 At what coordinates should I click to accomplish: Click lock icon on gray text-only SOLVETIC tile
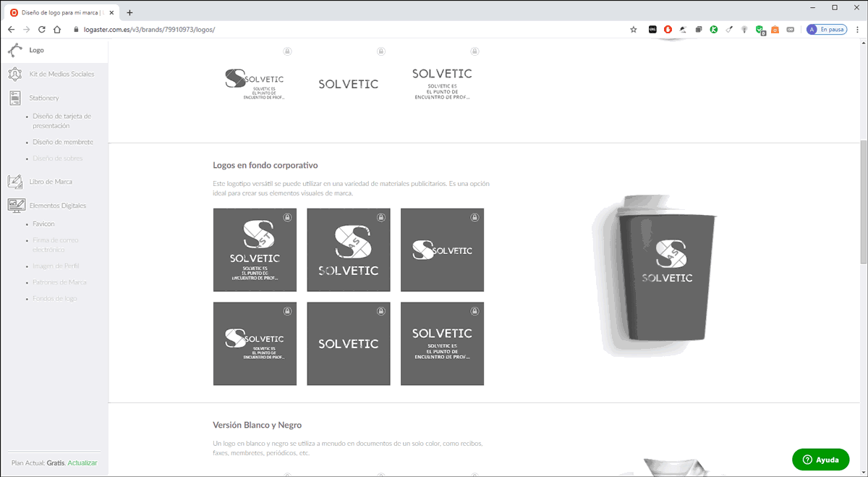381,311
